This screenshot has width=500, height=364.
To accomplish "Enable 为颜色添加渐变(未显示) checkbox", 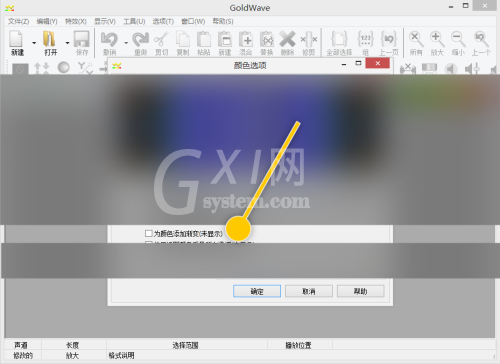I will point(149,233).
